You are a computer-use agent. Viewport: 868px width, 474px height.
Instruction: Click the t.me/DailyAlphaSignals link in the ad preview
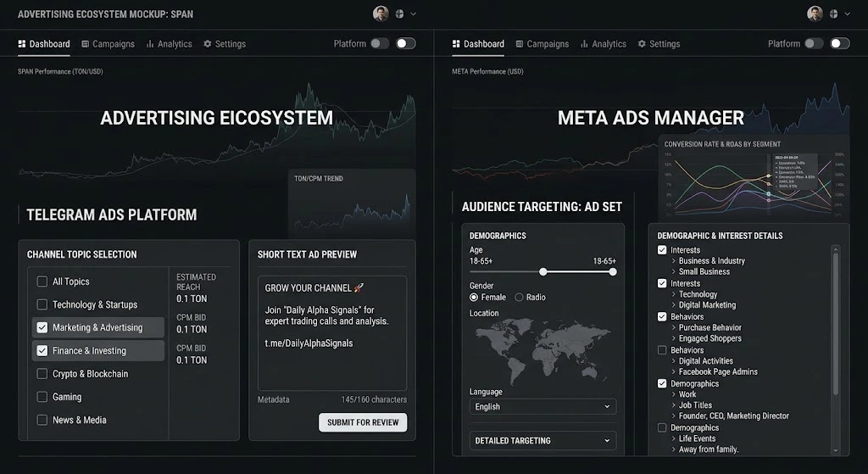309,343
